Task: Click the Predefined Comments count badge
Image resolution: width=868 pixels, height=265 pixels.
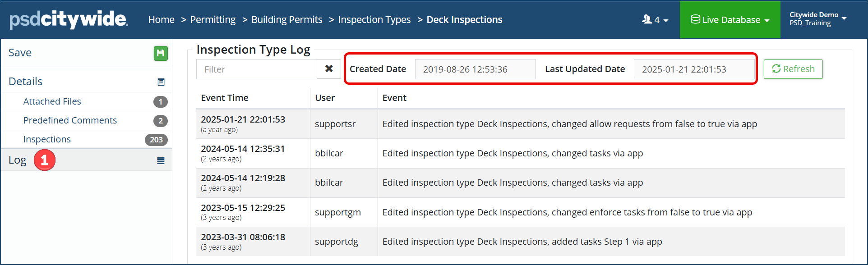Action: tap(160, 121)
